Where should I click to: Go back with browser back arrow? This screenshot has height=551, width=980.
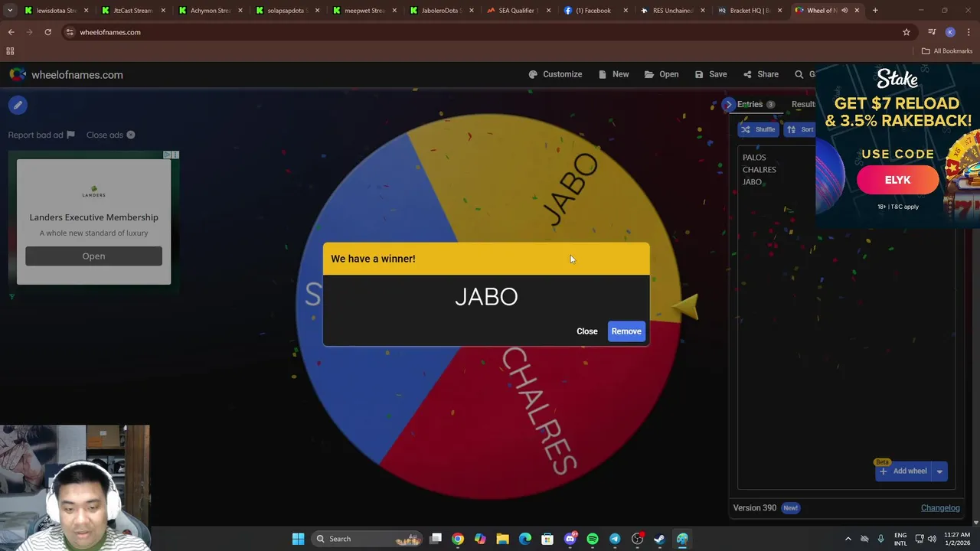[11, 32]
